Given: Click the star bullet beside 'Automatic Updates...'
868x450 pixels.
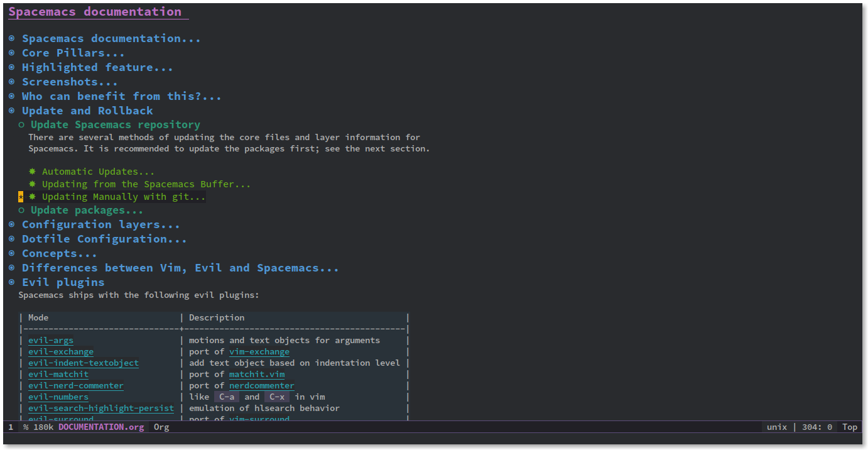Looking at the screenshot, I should coord(32,171).
